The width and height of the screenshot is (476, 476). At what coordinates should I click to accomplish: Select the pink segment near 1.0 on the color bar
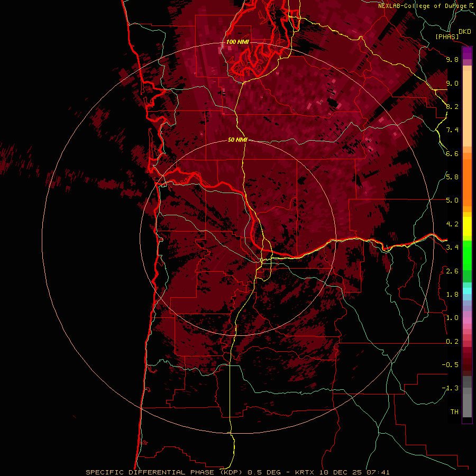467,321
